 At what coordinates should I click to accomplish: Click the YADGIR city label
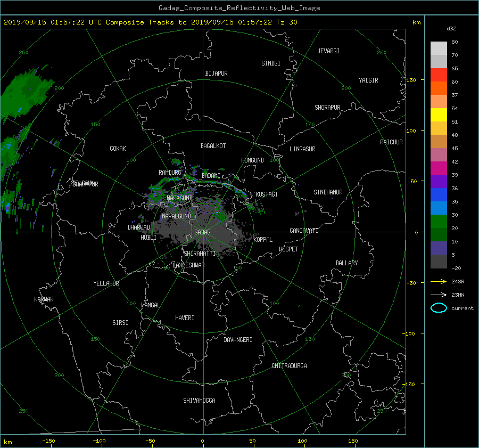[x=368, y=80]
